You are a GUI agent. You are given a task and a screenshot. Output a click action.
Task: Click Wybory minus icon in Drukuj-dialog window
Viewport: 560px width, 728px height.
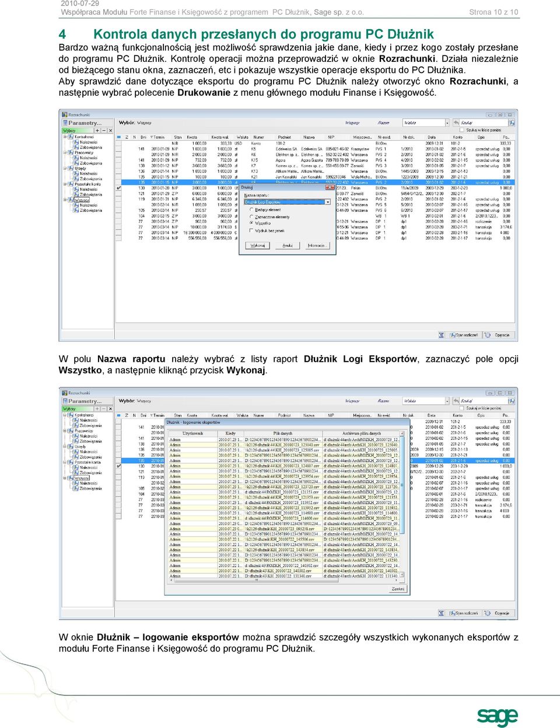coord(103,131)
